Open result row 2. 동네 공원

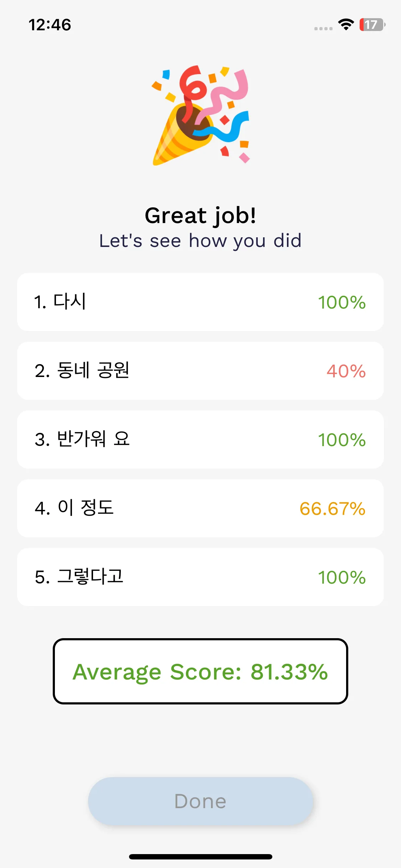click(200, 371)
